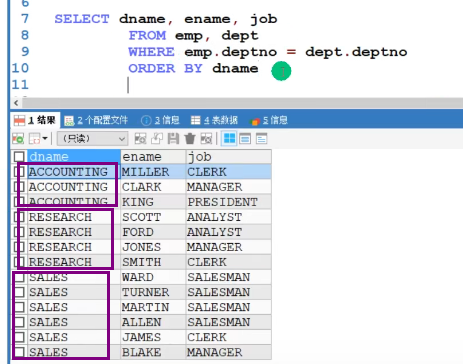The height and width of the screenshot is (364, 463).
Task: Check the row checkbox for JONES
Action: (x=19, y=247)
